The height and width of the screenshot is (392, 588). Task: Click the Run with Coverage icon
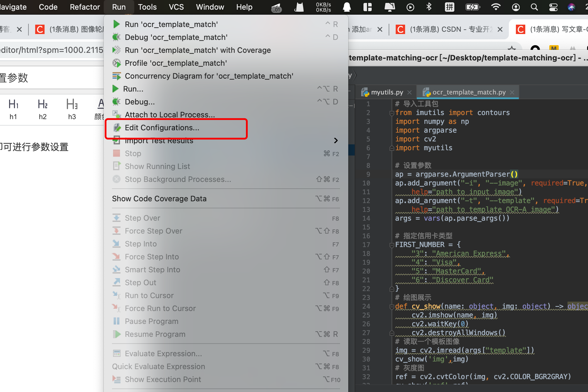coord(116,50)
